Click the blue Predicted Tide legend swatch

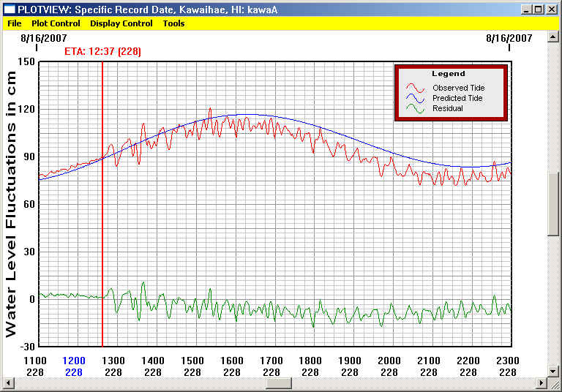coord(416,98)
